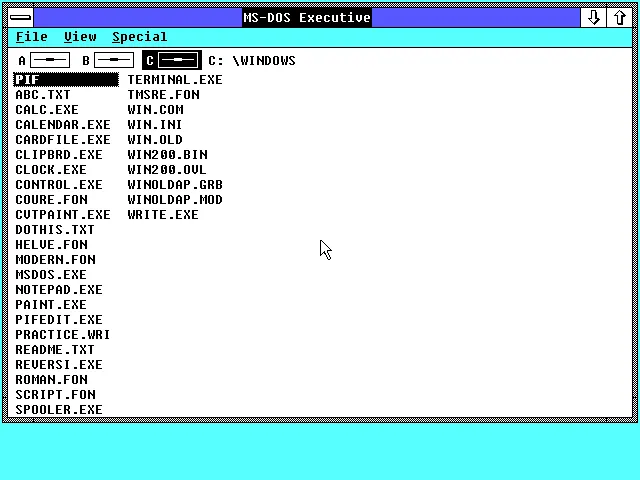The image size is (640, 480).
Task: Select PAINT.EXE file
Action: click(x=51, y=304)
